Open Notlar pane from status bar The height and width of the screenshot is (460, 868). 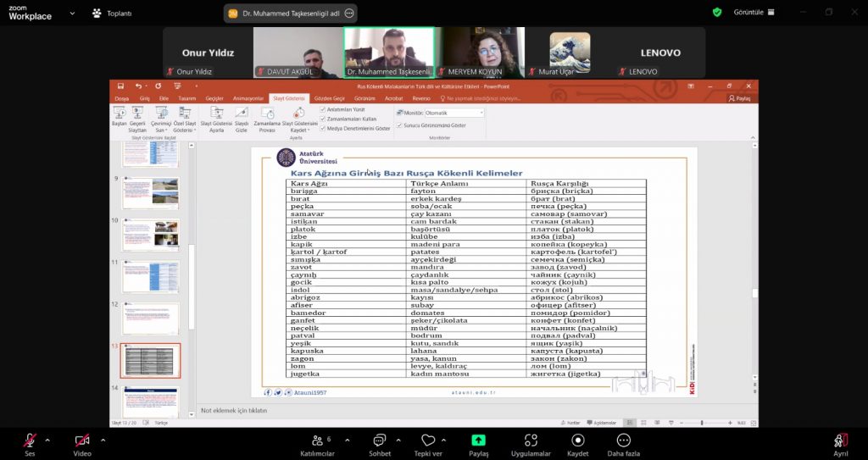[570, 423]
